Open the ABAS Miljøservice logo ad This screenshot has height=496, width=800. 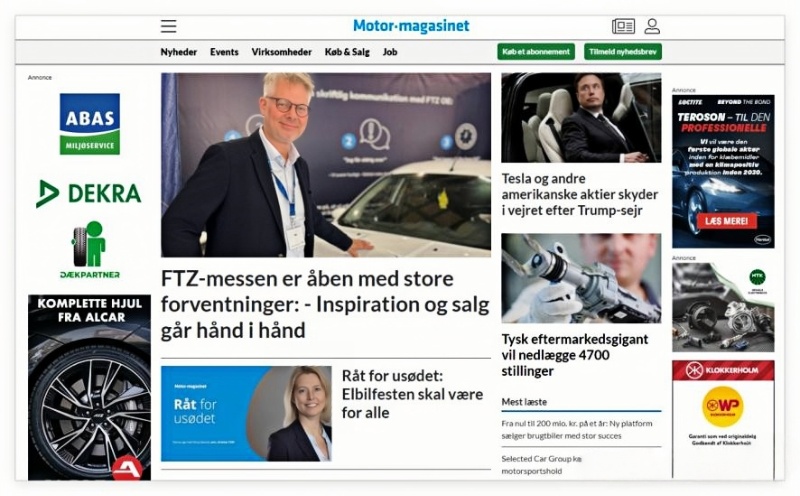[x=90, y=124]
